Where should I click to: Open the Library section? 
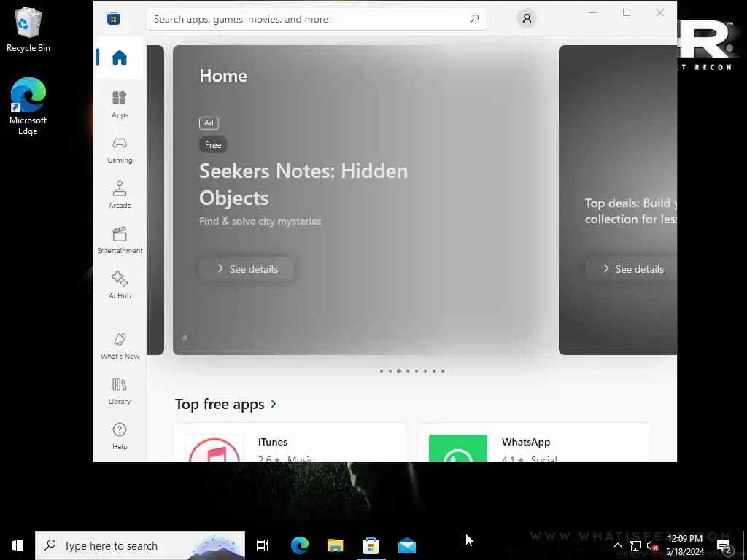(120, 392)
